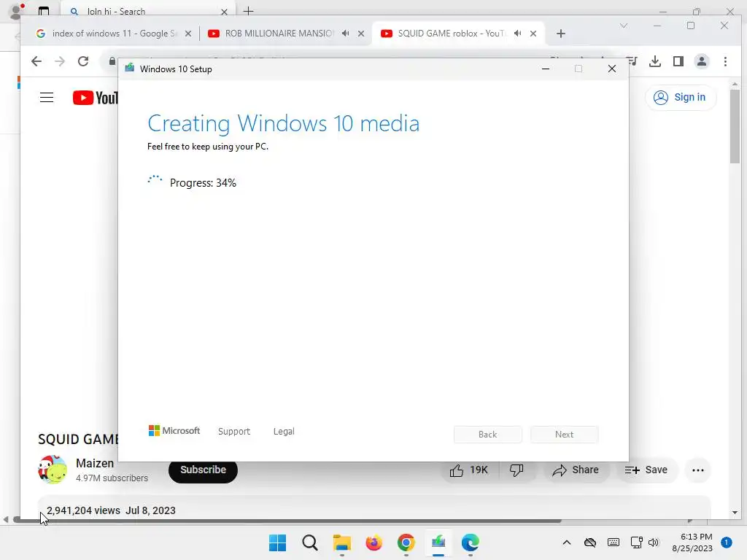Click the Progress: 34% text

pos(203,183)
